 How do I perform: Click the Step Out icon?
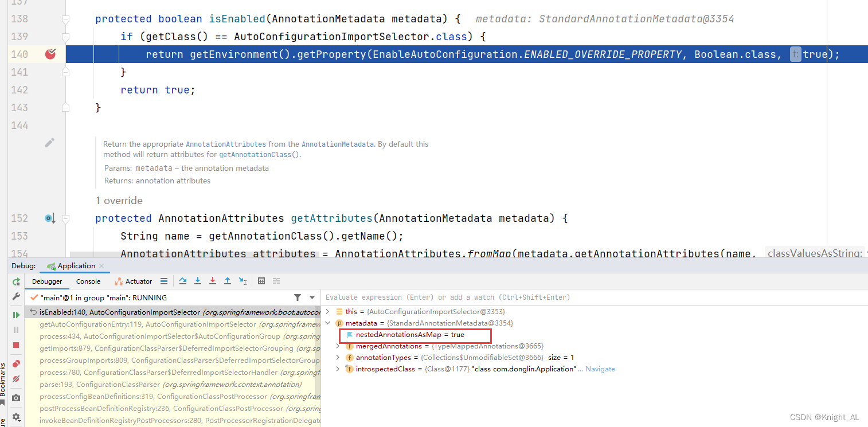(x=228, y=281)
